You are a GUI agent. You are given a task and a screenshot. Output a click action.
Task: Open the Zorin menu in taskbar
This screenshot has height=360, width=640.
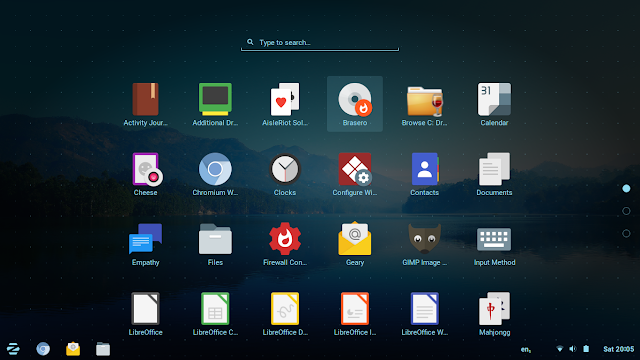(13, 349)
